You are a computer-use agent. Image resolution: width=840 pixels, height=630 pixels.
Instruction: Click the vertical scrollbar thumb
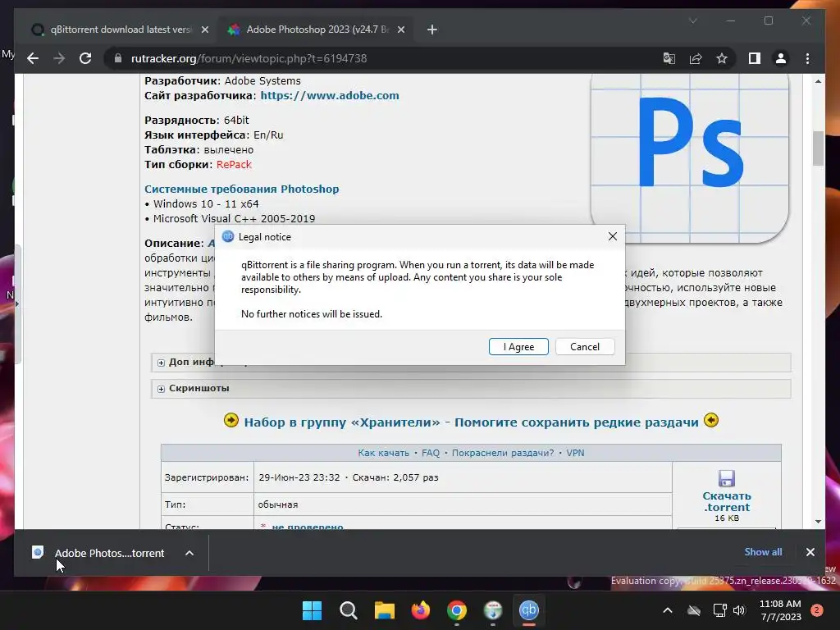(818, 148)
